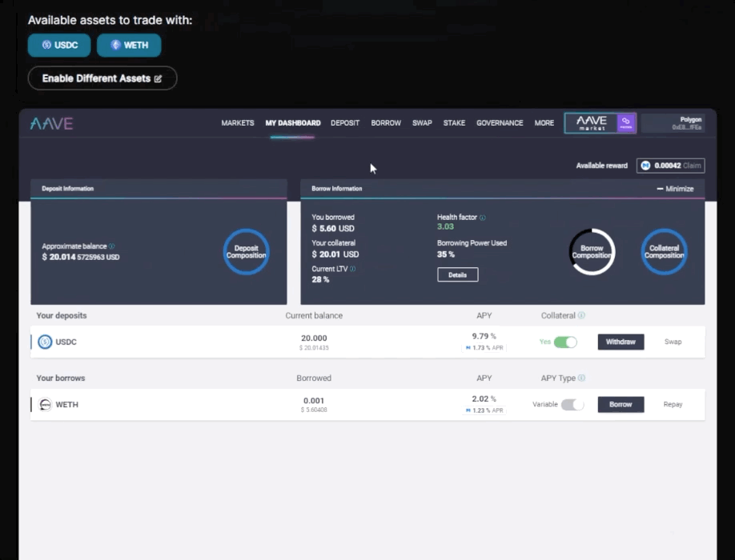Image resolution: width=735 pixels, height=560 pixels.
Task: Click the Current balance column header
Action: point(314,315)
